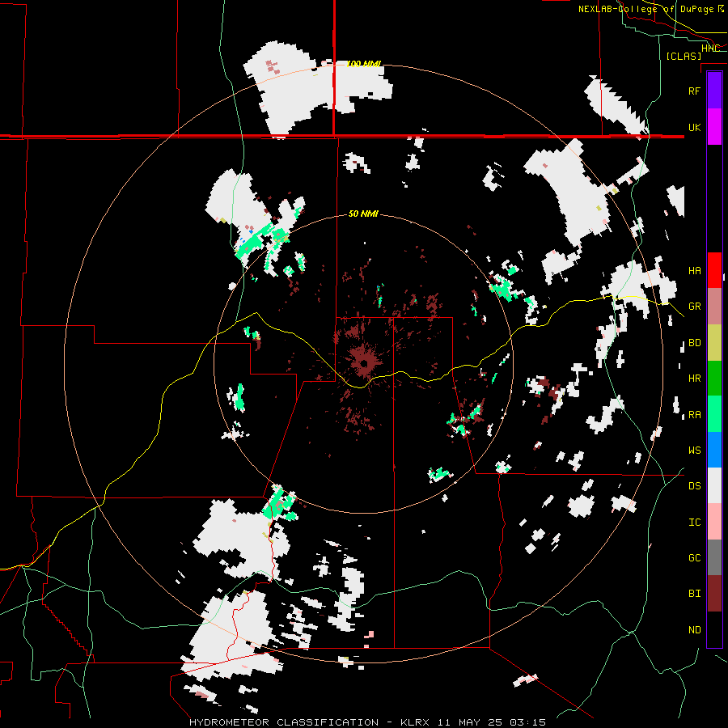Select the GR legend color block
This screenshot has height=728, width=728.
point(714,307)
